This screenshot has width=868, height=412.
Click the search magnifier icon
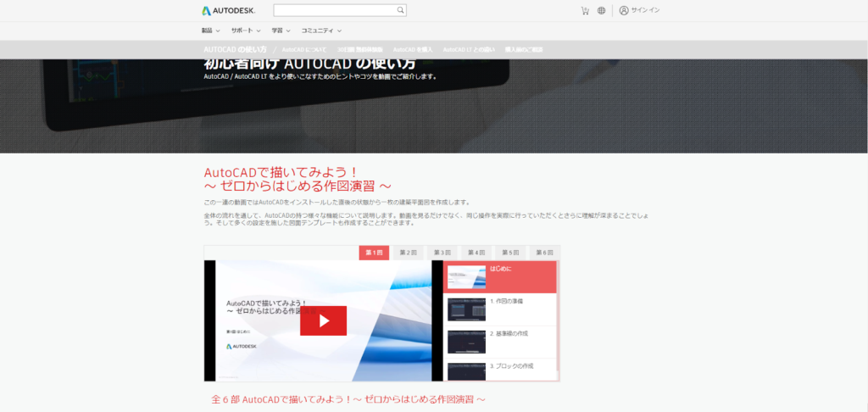click(400, 10)
